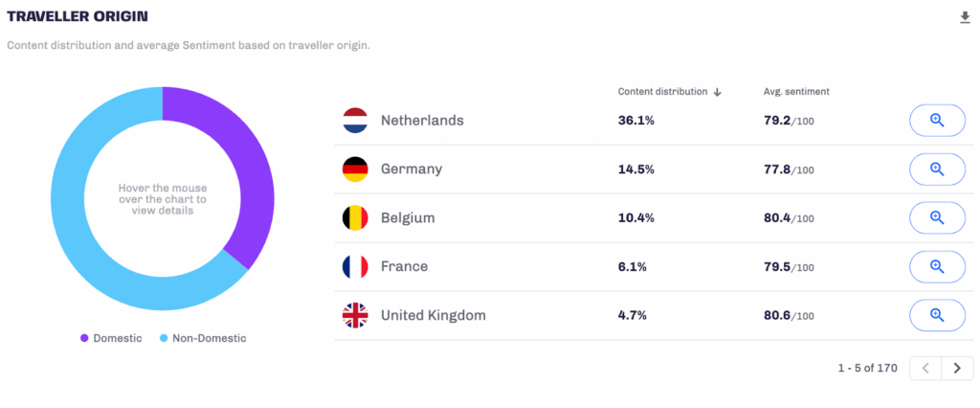980x408 pixels.
Task: Click the Netherlands flag icon
Action: click(x=355, y=120)
